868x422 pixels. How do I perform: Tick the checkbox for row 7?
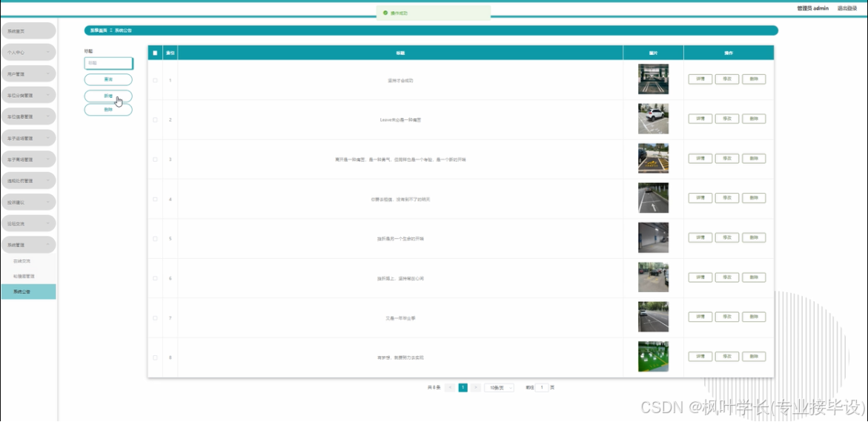155,318
